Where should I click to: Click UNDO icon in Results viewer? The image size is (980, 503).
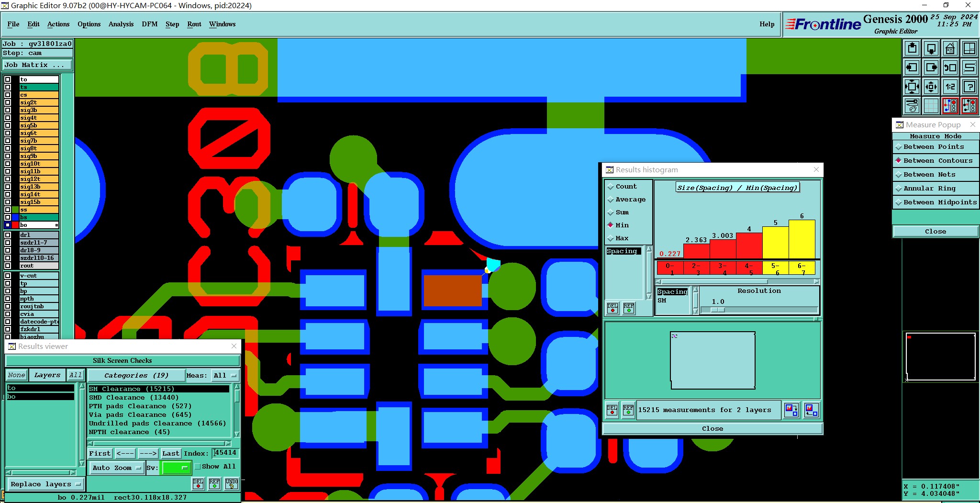(x=232, y=483)
